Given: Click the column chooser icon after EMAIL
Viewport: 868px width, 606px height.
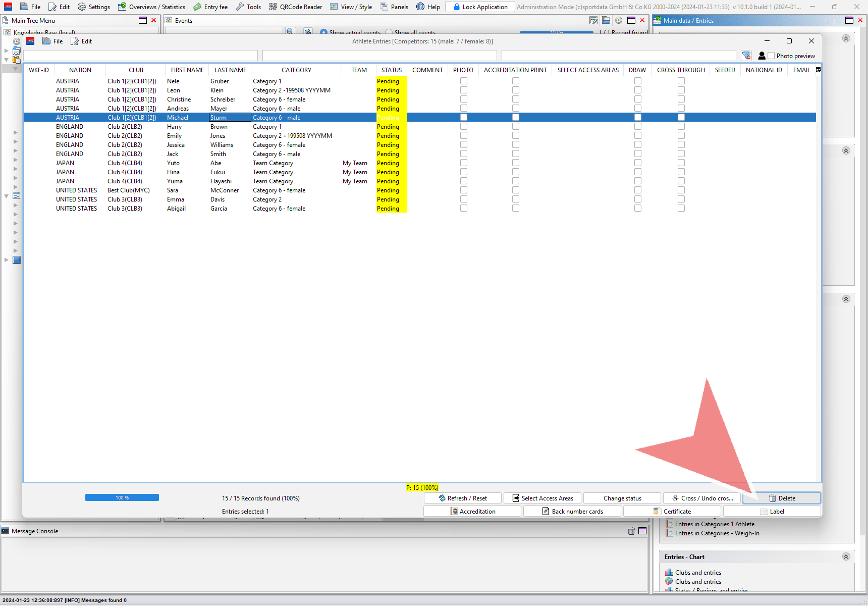Looking at the screenshot, I should coord(818,70).
